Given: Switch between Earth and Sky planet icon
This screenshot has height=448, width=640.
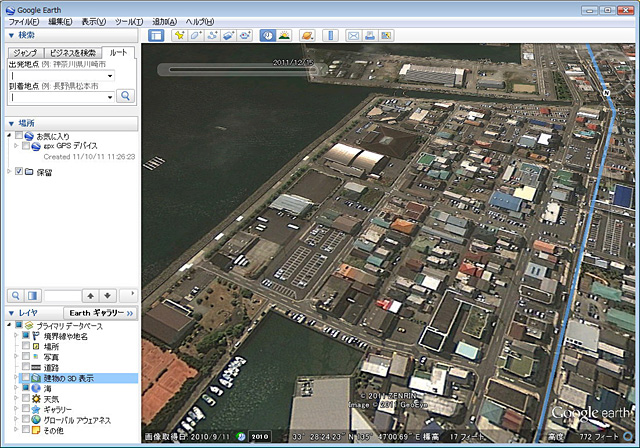Looking at the screenshot, I should coord(307,35).
